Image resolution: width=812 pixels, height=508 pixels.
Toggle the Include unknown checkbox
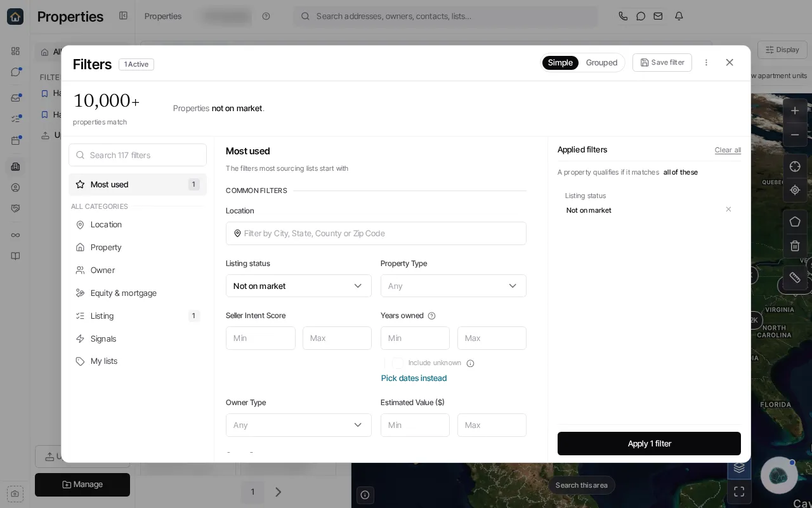tap(397, 363)
